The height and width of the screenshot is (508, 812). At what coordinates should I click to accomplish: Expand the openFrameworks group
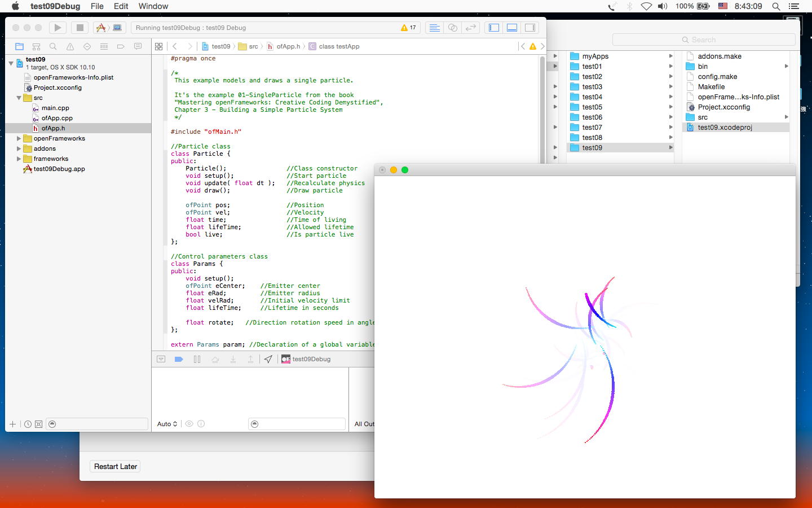[19, 138]
